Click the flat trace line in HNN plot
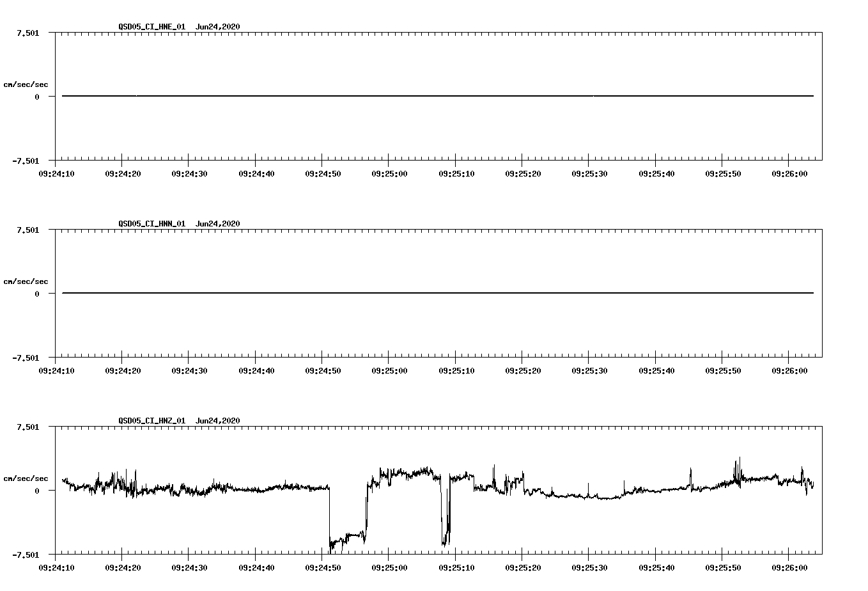 pyautogui.click(x=438, y=293)
